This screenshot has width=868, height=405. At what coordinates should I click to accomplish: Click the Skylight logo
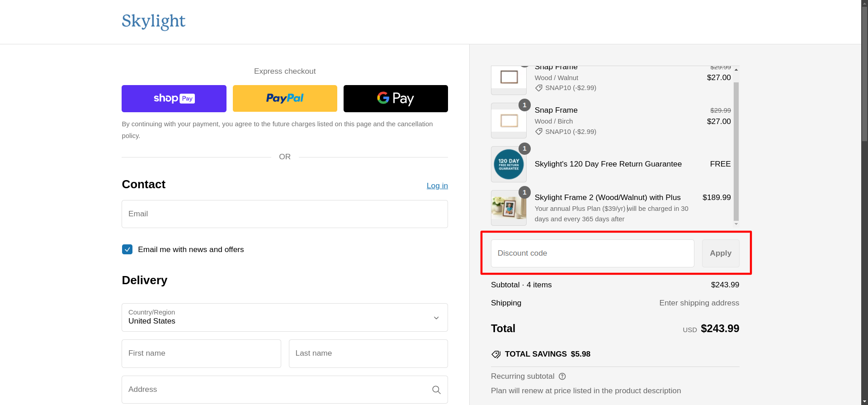coord(154,21)
